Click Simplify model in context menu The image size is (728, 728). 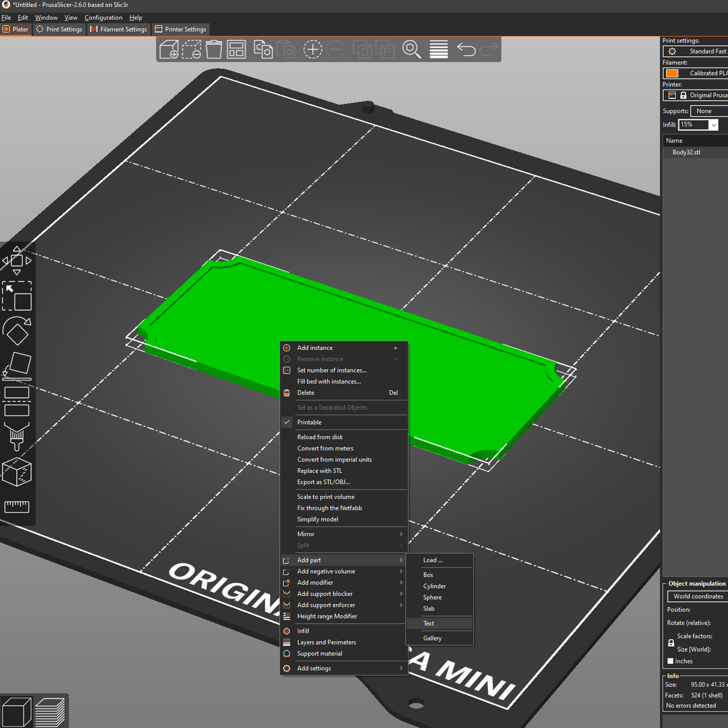344,519
